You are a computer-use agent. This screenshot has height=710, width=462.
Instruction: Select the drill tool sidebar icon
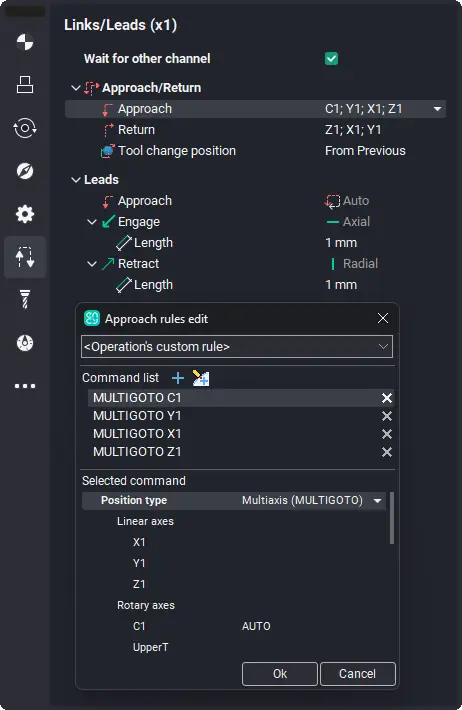click(x=25, y=299)
